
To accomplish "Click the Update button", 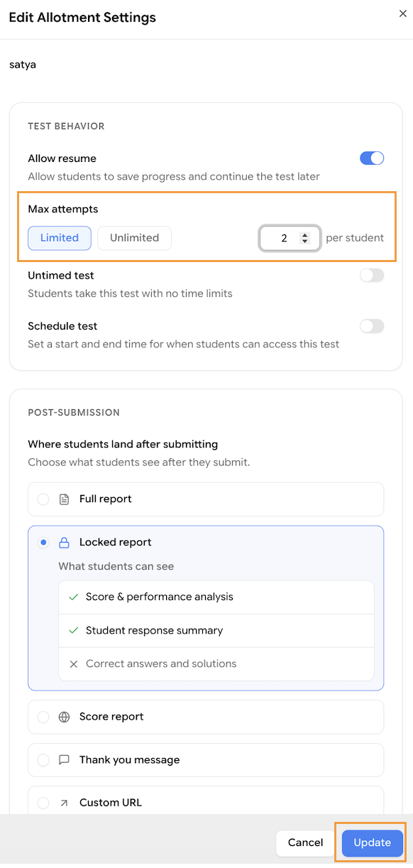I will tap(373, 842).
